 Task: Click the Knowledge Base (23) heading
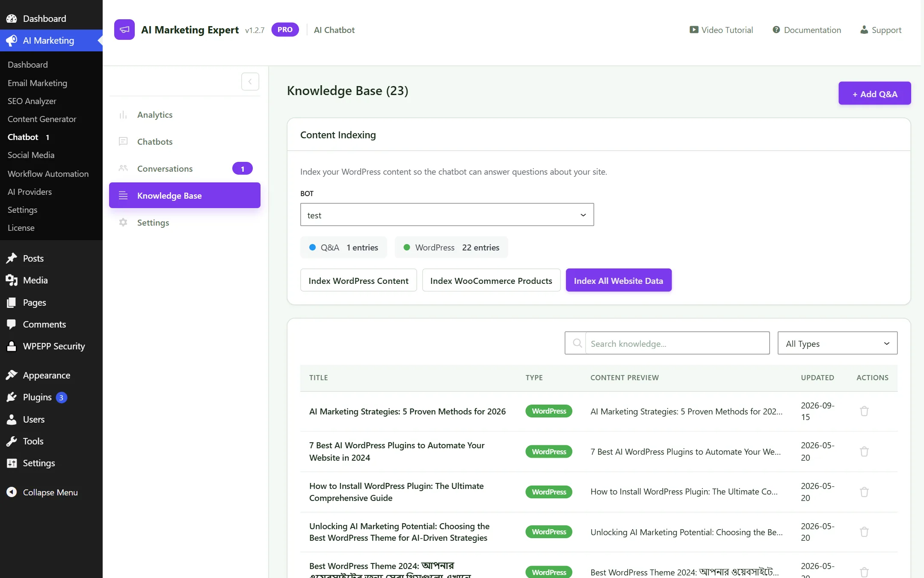point(347,91)
